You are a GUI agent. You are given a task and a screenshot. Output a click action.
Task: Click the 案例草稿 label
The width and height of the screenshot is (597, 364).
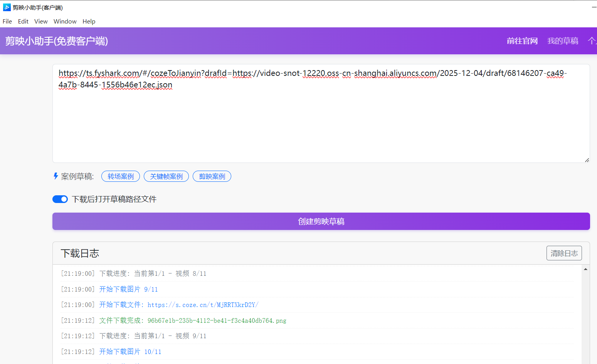[x=77, y=176]
